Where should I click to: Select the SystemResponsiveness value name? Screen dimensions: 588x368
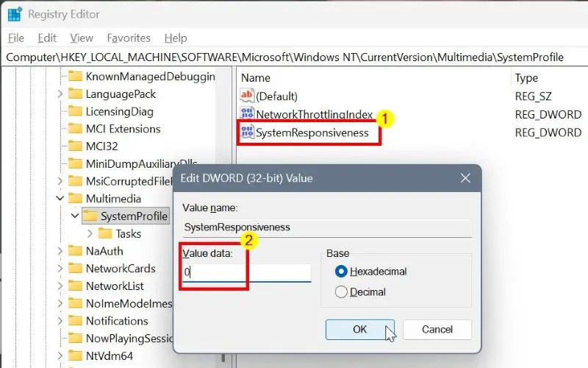(312, 132)
